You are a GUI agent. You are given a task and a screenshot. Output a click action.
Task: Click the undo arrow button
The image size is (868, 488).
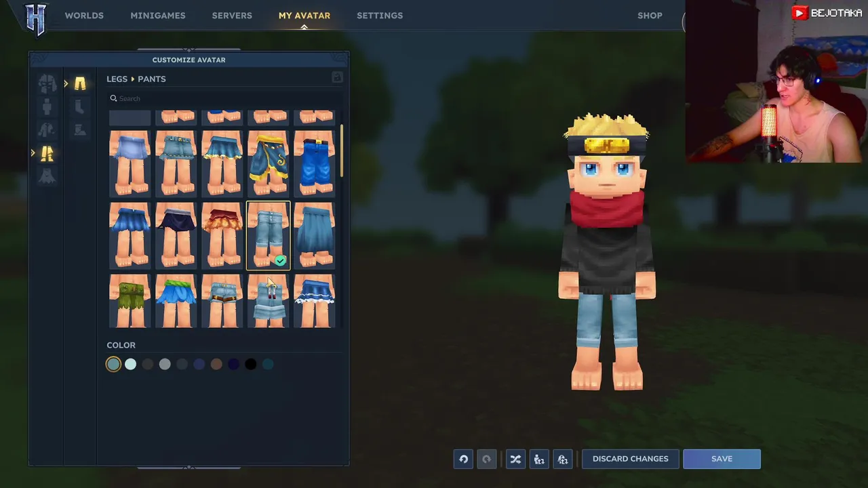[x=463, y=459]
